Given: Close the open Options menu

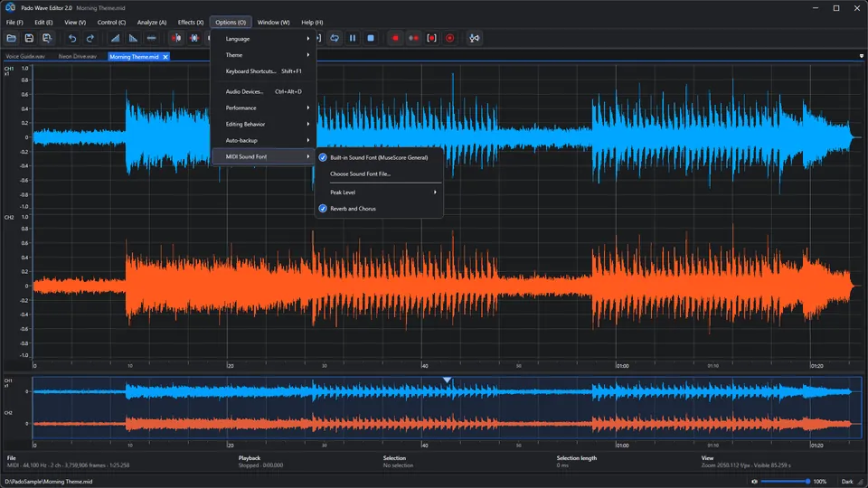Looking at the screenshot, I should (x=231, y=22).
